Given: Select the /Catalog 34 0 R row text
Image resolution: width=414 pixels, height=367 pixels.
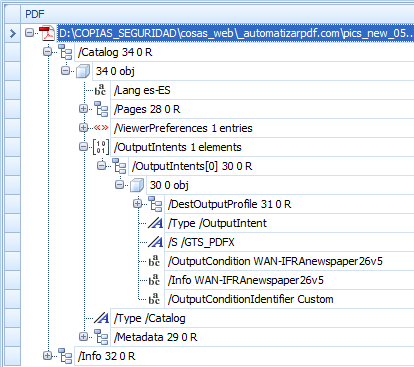Looking at the screenshot, I should click(115, 52).
